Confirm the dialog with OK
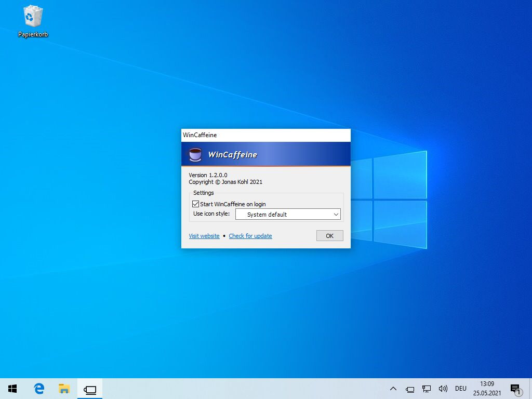 coord(329,235)
